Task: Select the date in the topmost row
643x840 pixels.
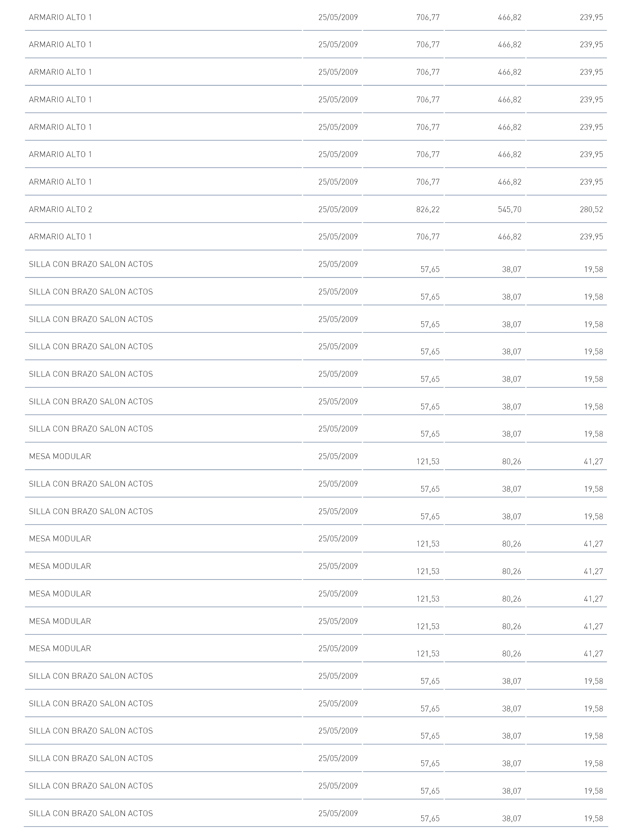Action: [338, 17]
